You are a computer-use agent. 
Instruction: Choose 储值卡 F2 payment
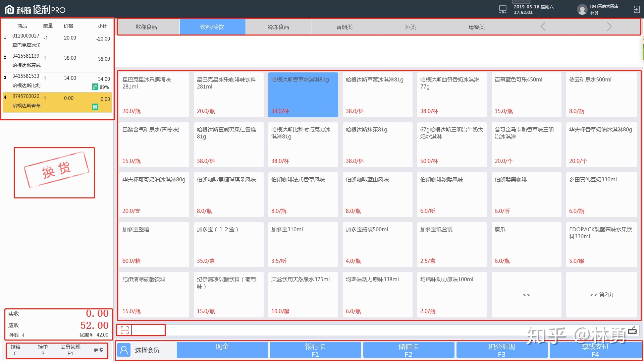coord(408,350)
